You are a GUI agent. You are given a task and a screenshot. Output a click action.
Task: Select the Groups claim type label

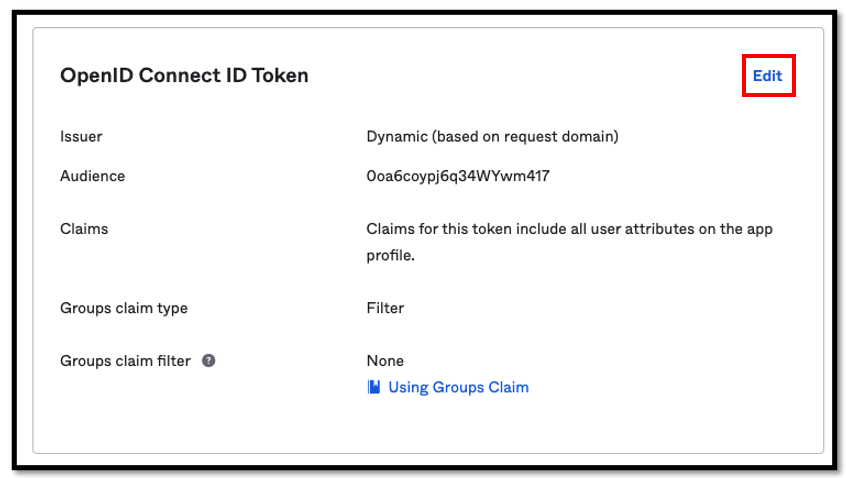click(x=124, y=308)
